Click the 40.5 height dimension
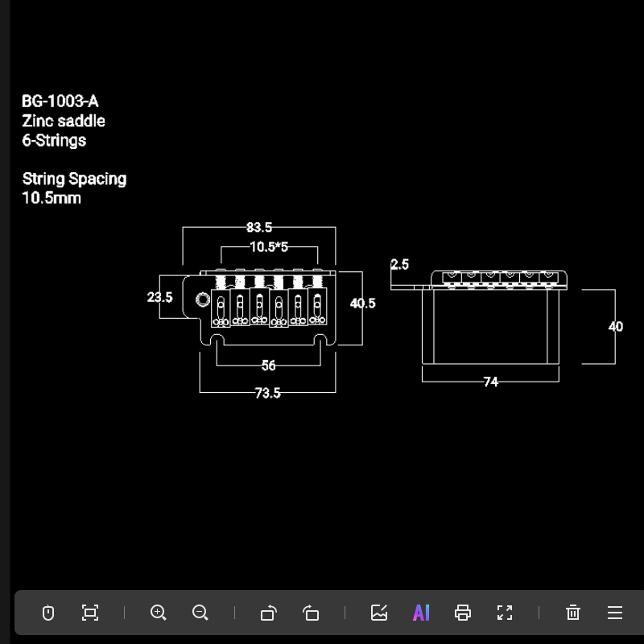Screen dimensions: 644x644 pyautogui.click(x=363, y=303)
